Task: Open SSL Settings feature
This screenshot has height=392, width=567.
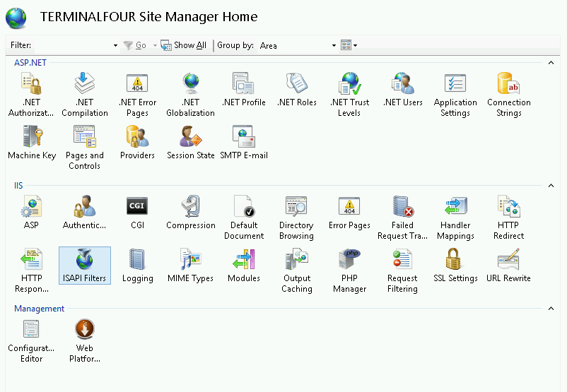Action: click(x=455, y=265)
